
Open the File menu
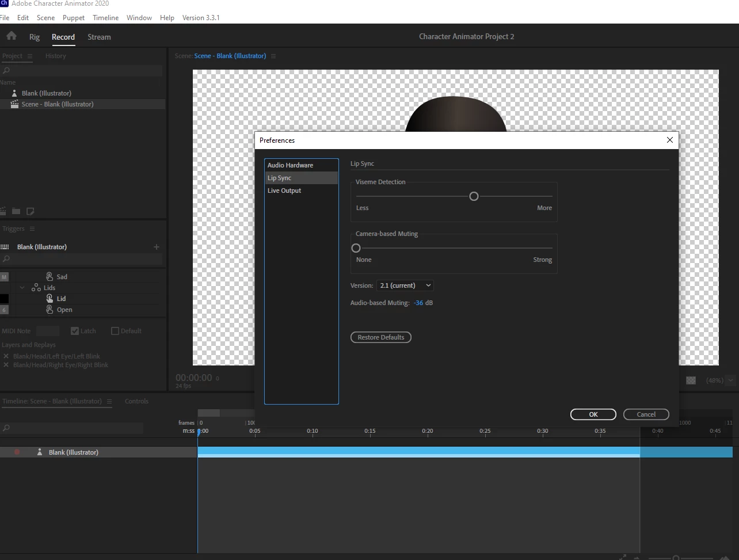click(x=5, y=18)
